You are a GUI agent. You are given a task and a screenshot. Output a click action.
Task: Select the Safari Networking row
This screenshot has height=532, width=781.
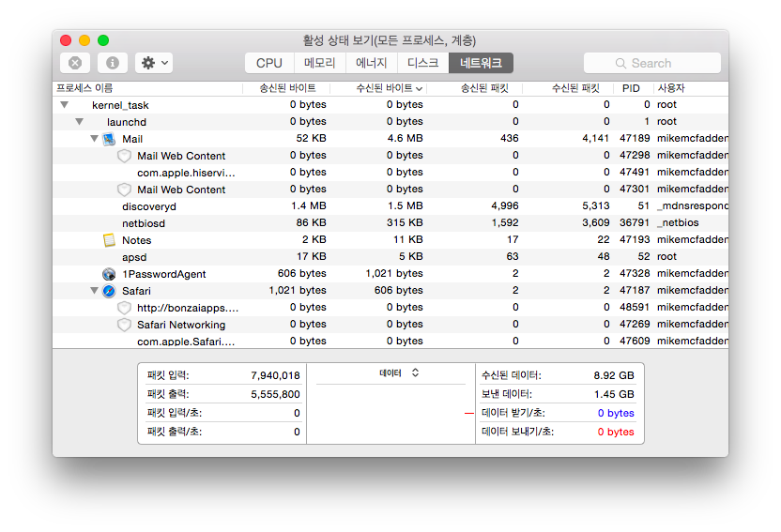(390, 325)
